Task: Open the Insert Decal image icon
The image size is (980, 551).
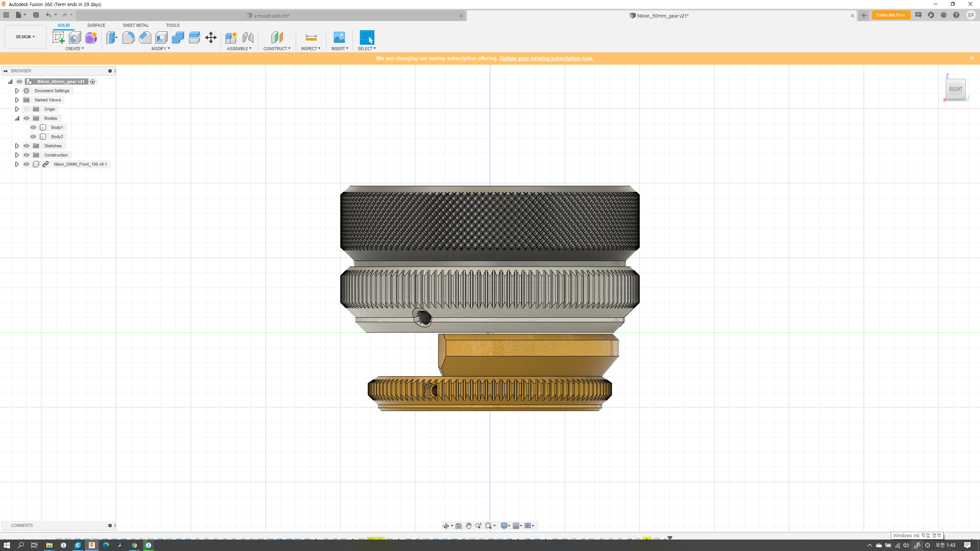Action: click(x=339, y=37)
